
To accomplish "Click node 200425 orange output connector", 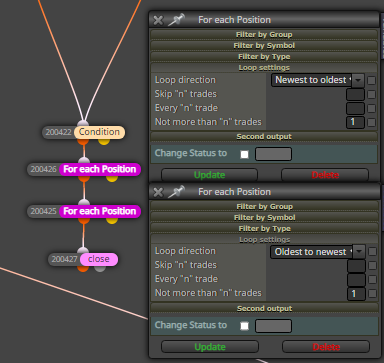I will click(84, 220).
